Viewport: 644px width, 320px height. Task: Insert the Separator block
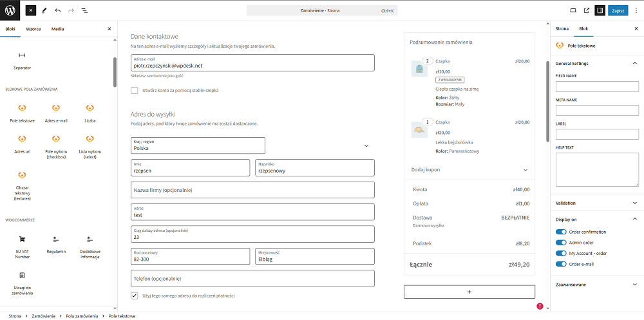click(23, 59)
